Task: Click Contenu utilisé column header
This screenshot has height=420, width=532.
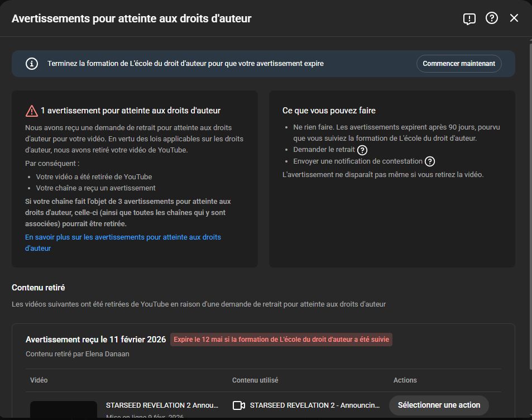Action: pos(255,380)
